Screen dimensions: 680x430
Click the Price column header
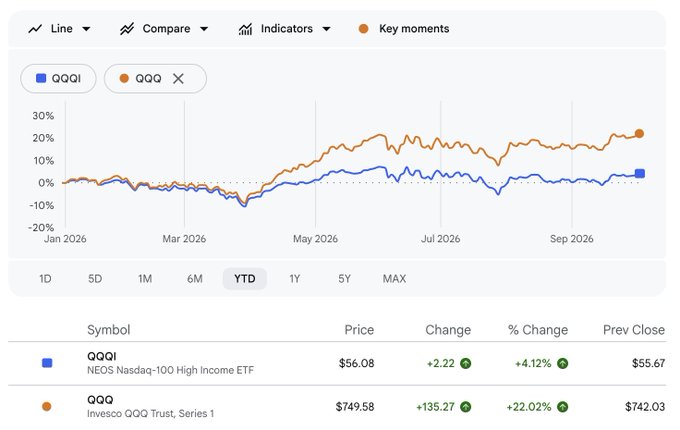(x=359, y=330)
